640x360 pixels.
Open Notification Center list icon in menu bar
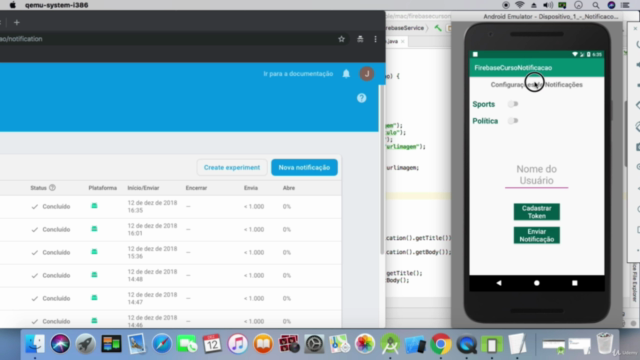point(625,5)
